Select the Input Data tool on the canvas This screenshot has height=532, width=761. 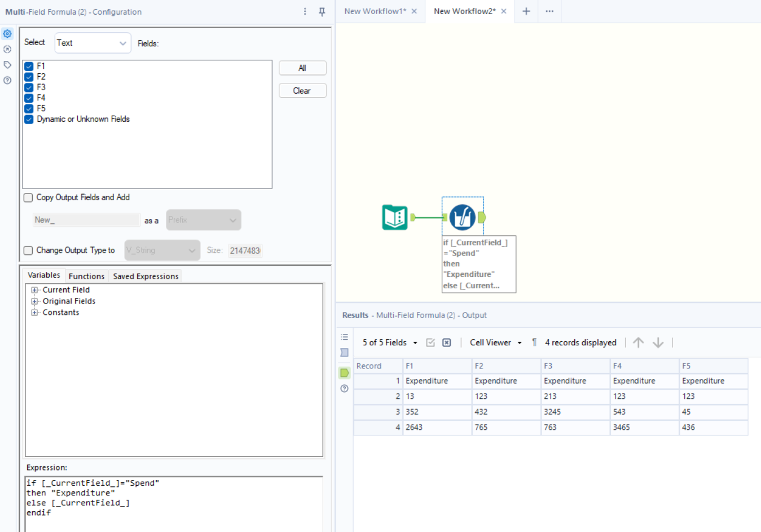(x=394, y=217)
